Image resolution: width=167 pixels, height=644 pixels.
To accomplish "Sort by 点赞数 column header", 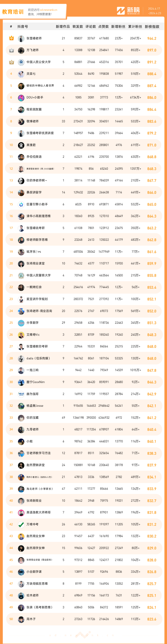I will point(104,26).
